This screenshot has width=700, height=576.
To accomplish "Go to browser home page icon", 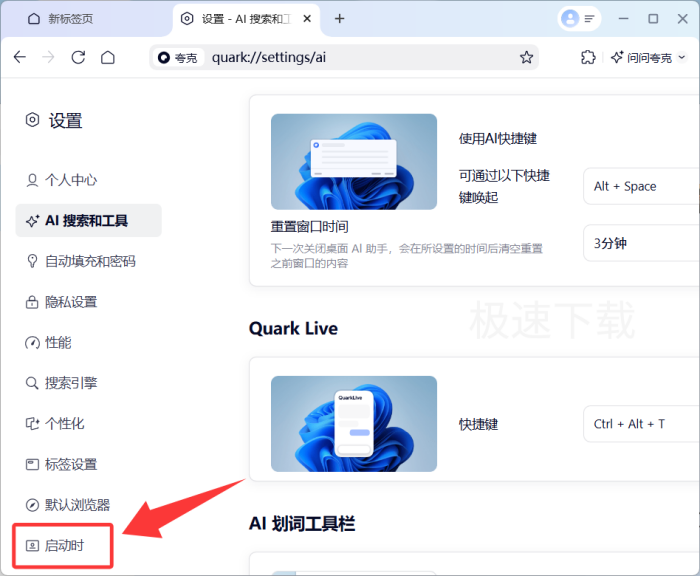I will [107, 58].
